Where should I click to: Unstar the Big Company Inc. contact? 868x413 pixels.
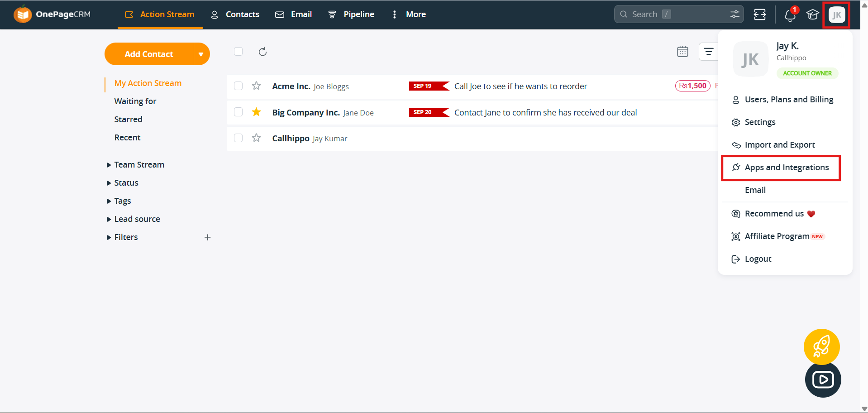pyautogui.click(x=257, y=112)
